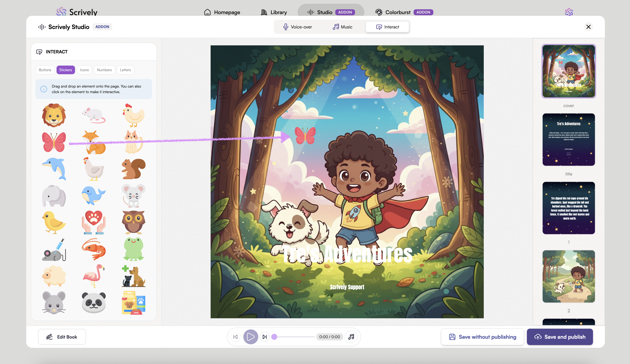The width and height of the screenshot is (630, 364).
Task: Switch to Buttons category
Action: 45,70
